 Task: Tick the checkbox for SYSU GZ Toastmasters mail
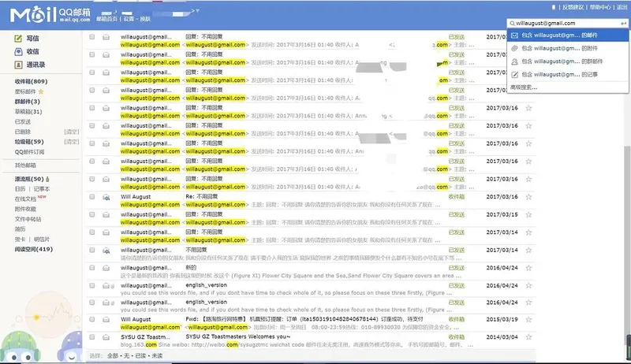pos(92,337)
